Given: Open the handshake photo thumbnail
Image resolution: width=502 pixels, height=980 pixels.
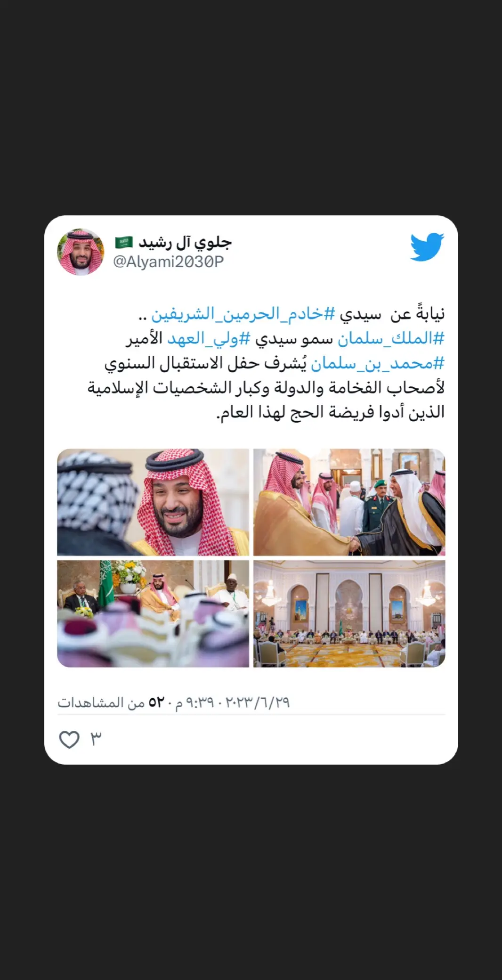Looking at the screenshot, I should click(x=349, y=502).
